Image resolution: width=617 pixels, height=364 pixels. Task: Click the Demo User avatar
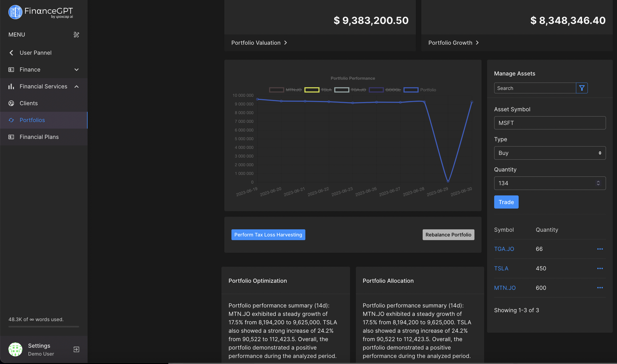15,349
